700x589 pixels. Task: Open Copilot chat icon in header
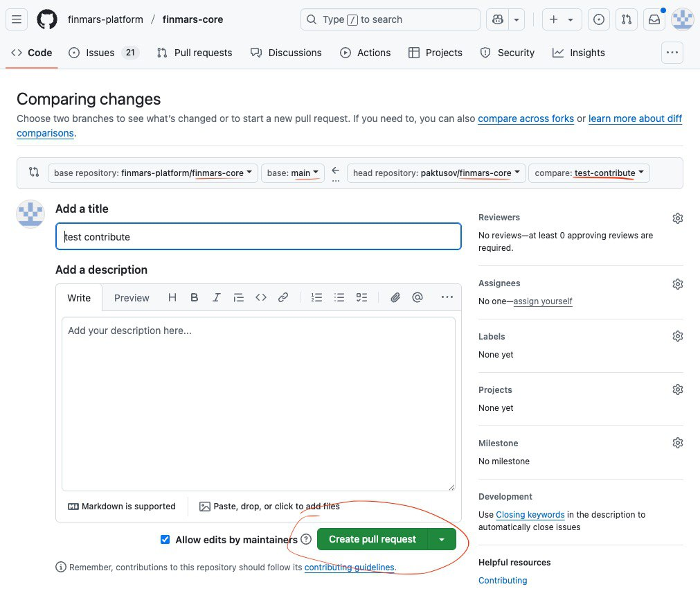pos(497,19)
